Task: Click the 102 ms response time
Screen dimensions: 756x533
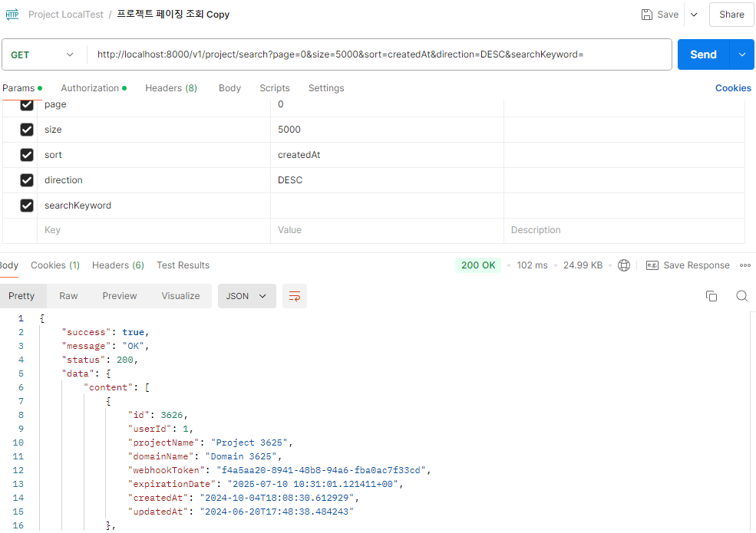Action: coord(532,265)
